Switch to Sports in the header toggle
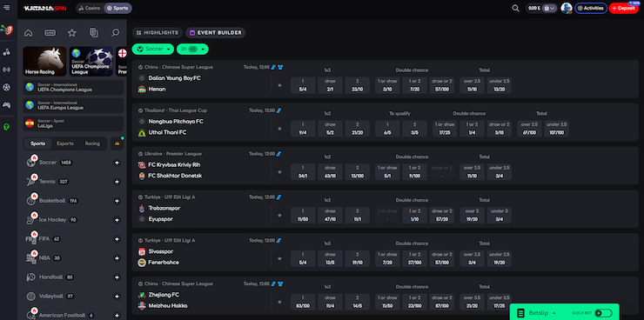 (117, 8)
